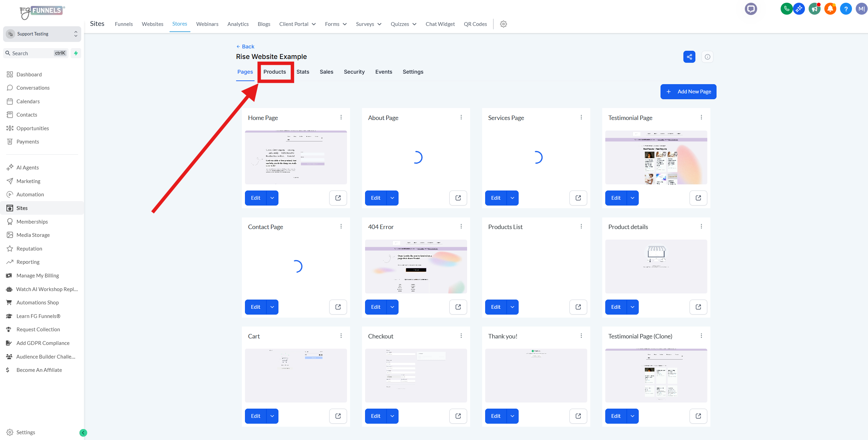Open the Funnels tab in the top navigation

(x=124, y=24)
